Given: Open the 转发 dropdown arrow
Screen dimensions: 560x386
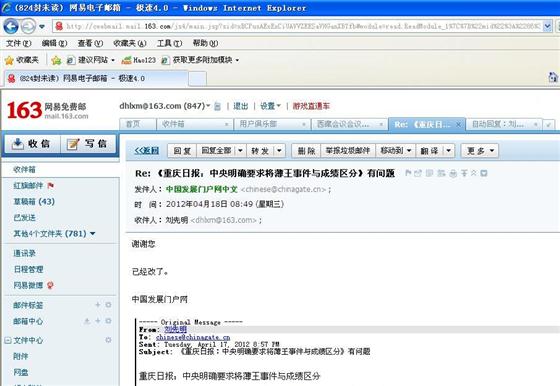Looking at the screenshot, I should [279, 151].
